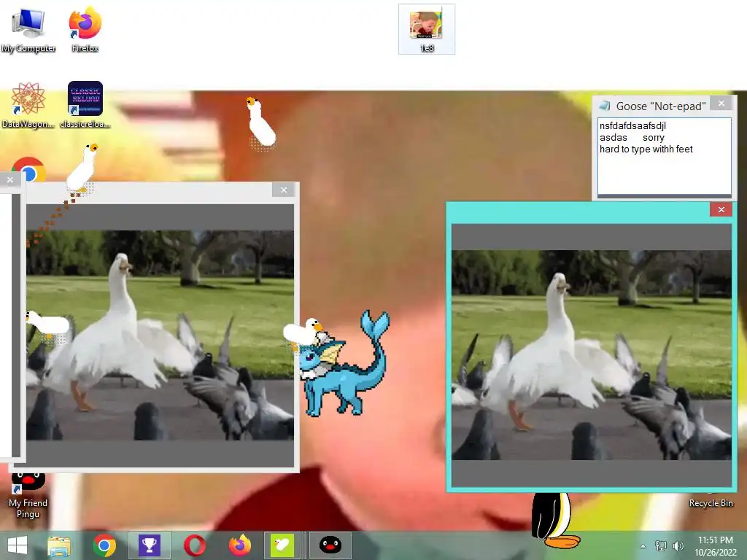Open the volume control tray icon

(678, 546)
